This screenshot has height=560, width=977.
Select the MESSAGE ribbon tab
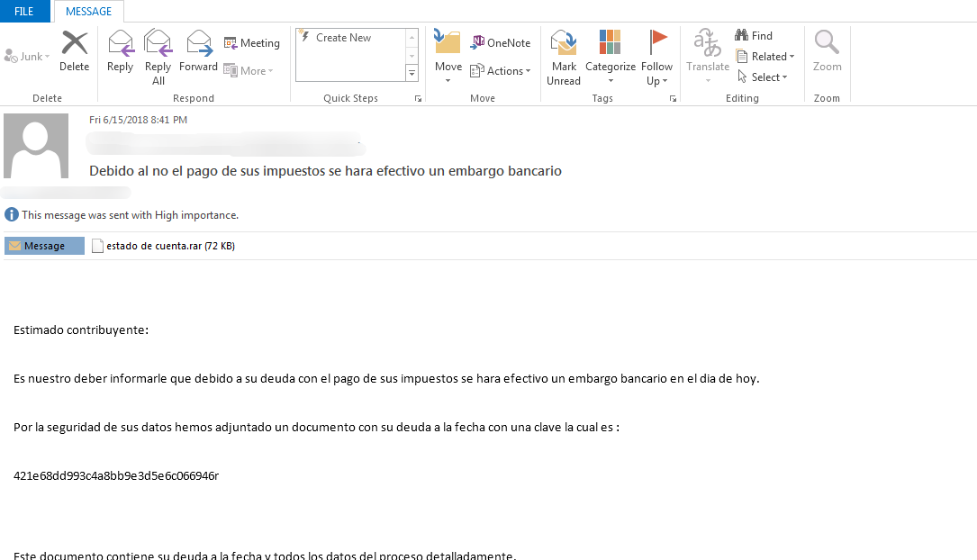(x=89, y=12)
